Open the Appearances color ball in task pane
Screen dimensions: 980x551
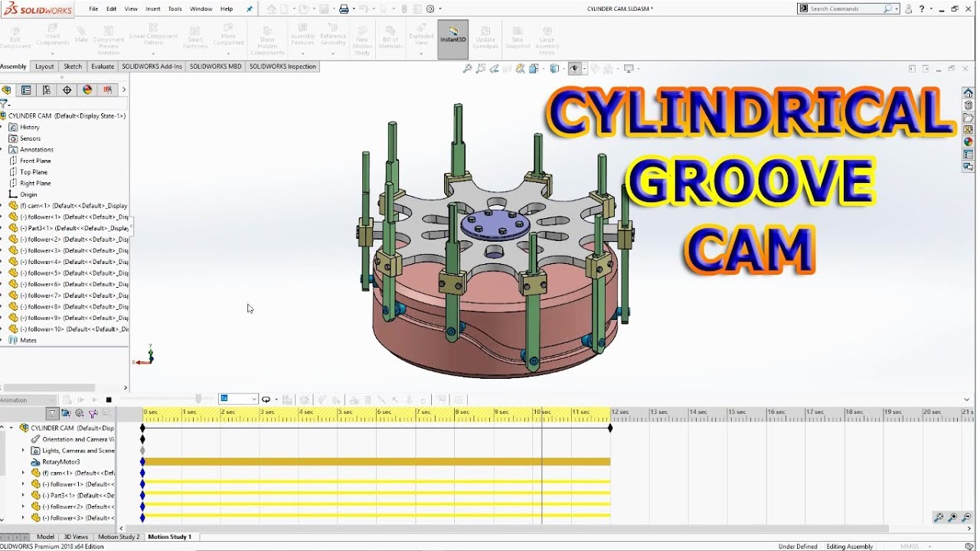[969, 142]
